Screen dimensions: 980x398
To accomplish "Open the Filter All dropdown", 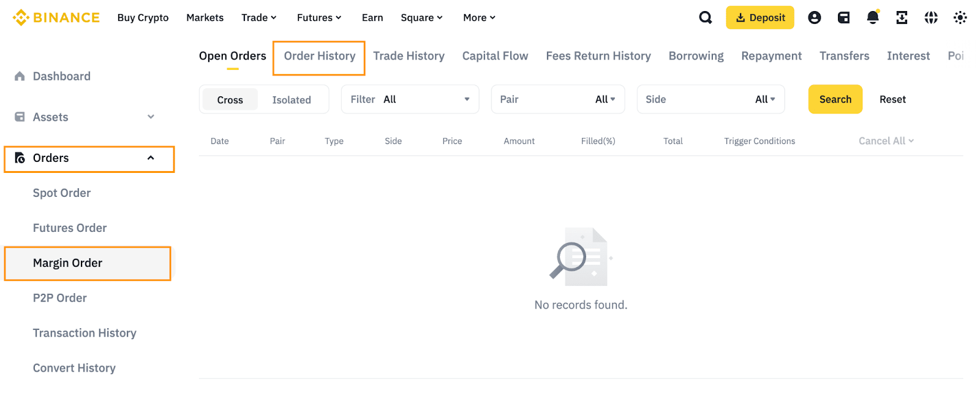I will pyautogui.click(x=410, y=99).
